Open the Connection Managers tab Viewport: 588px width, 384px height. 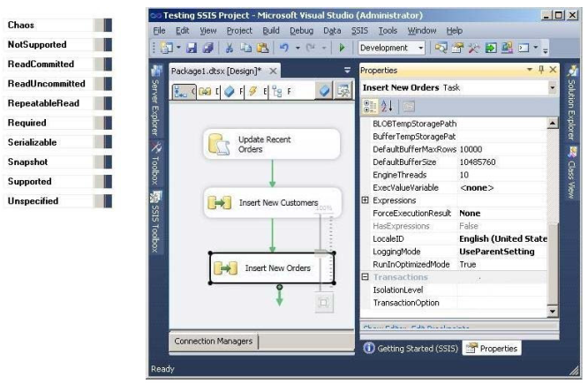214,342
